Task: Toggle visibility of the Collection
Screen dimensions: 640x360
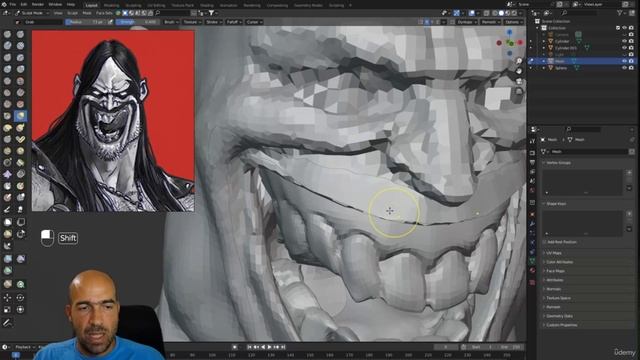Action: tap(624, 28)
